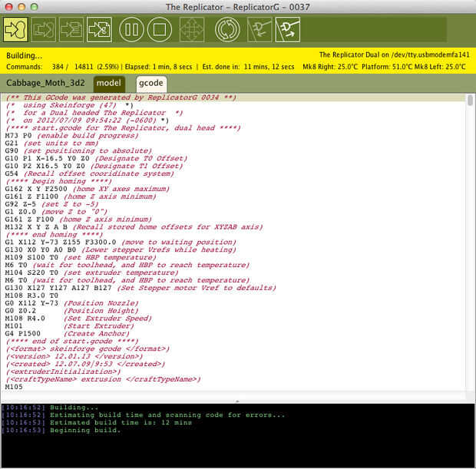Viewport: 476px width, 469px height.
Task: Click the line 'G0 Z0.2 (Position Height)'
Action: click(71, 311)
